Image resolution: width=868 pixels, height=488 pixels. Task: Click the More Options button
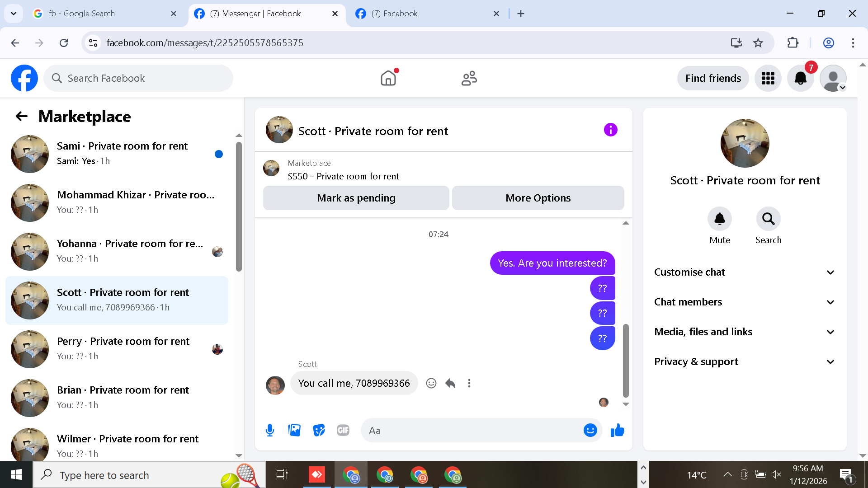538,198
